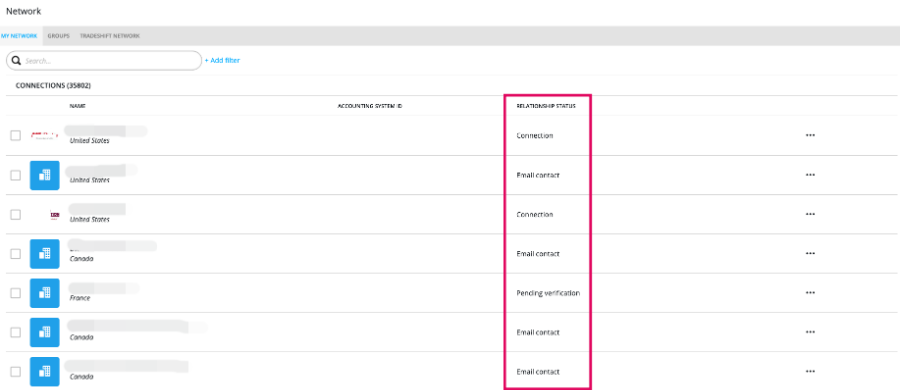This screenshot has width=900, height=390.
Task: Select checkbox beside the purple company logo
Action: 15,214
